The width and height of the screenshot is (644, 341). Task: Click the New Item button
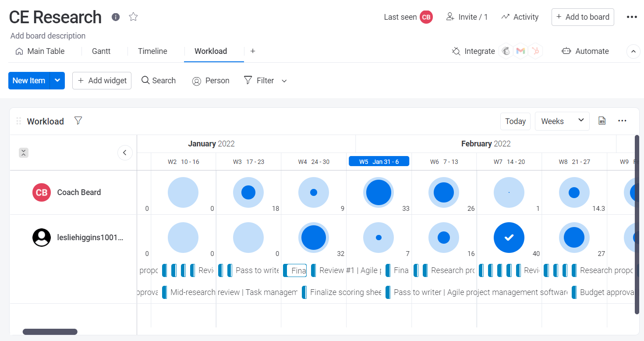click(29, 80)
